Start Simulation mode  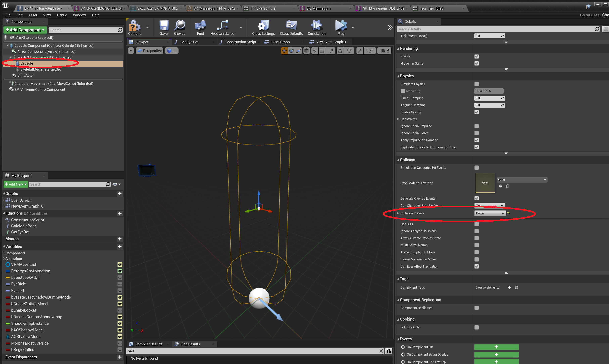316,27
